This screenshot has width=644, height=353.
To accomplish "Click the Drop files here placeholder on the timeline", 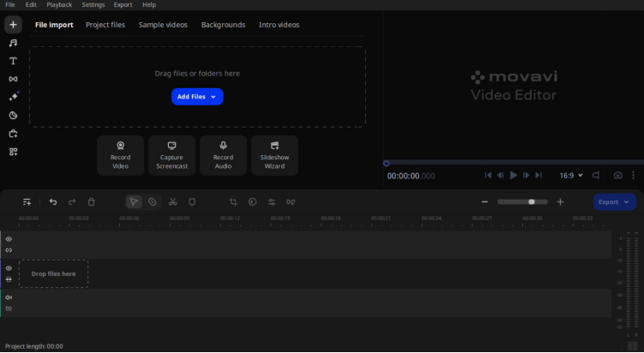I will (53, 274).
